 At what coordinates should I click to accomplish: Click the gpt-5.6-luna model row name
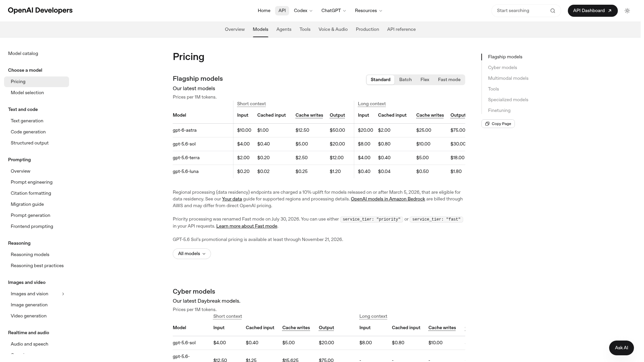(185, 172)
